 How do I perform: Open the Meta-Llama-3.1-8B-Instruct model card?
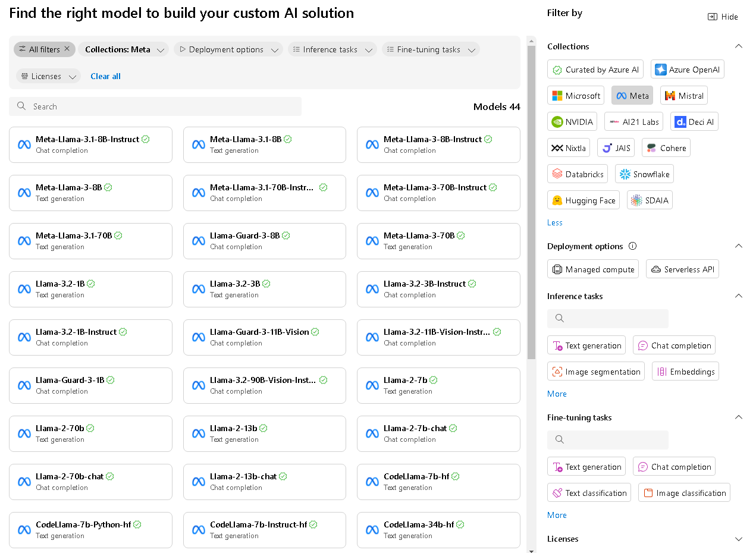90,144
